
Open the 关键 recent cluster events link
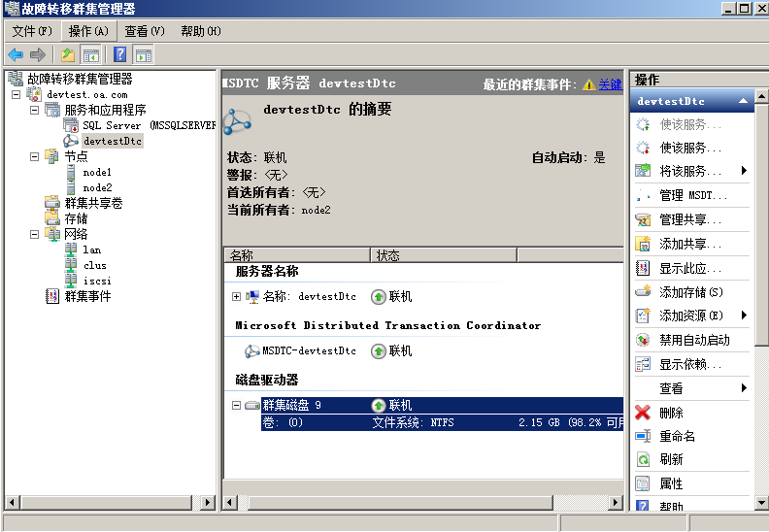click(610, 84)
